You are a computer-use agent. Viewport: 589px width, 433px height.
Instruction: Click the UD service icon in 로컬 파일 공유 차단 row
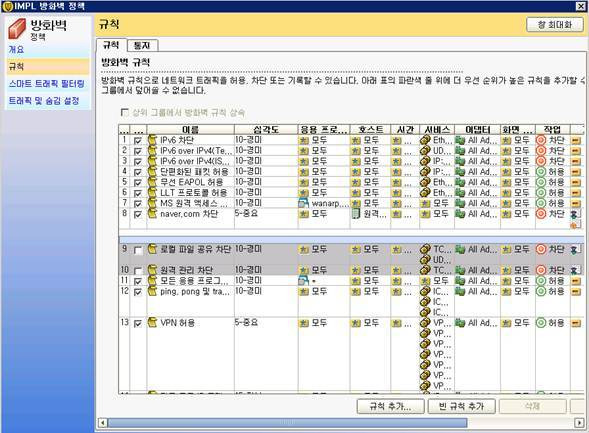coord(425,259)
